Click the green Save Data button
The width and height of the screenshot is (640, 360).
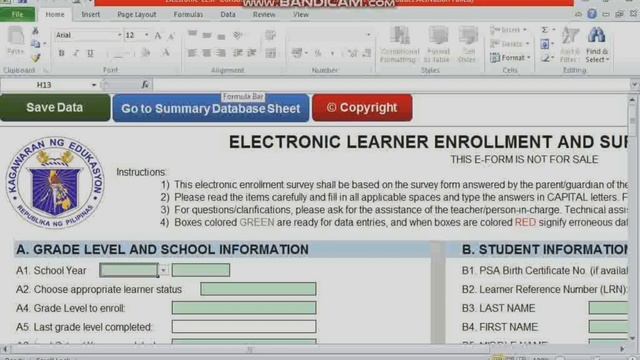pos(55,107)
